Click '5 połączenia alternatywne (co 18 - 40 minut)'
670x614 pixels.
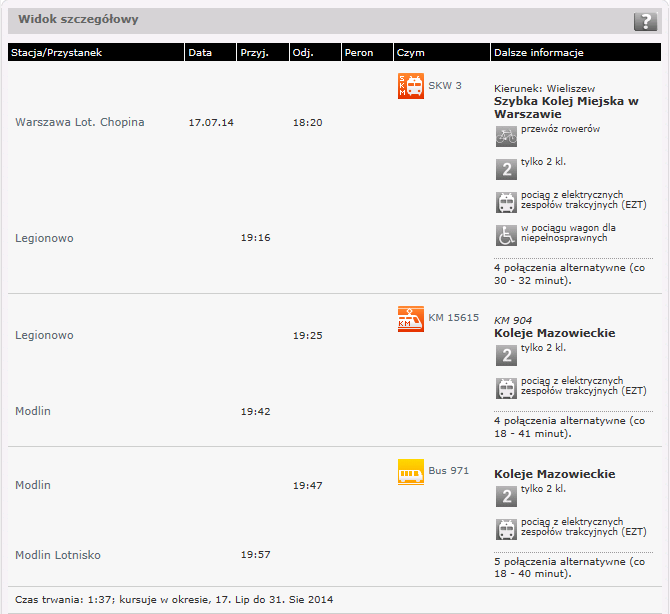[x=570, y=567]
